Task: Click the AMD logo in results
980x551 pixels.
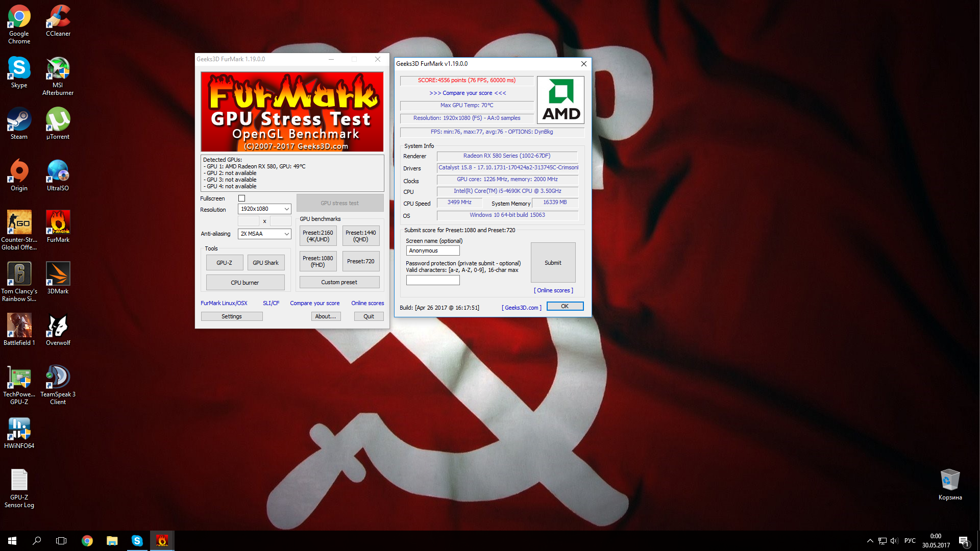Action: pos(560,100)
